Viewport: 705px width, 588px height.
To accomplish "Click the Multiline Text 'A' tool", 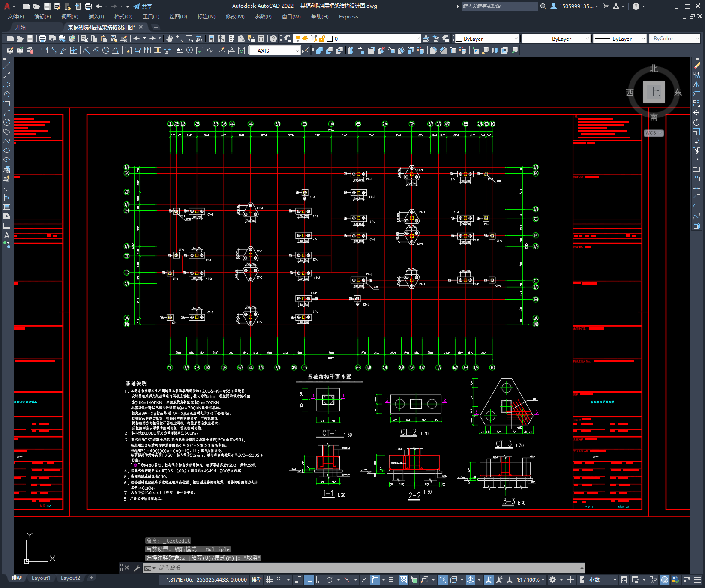I will (7, 235).
